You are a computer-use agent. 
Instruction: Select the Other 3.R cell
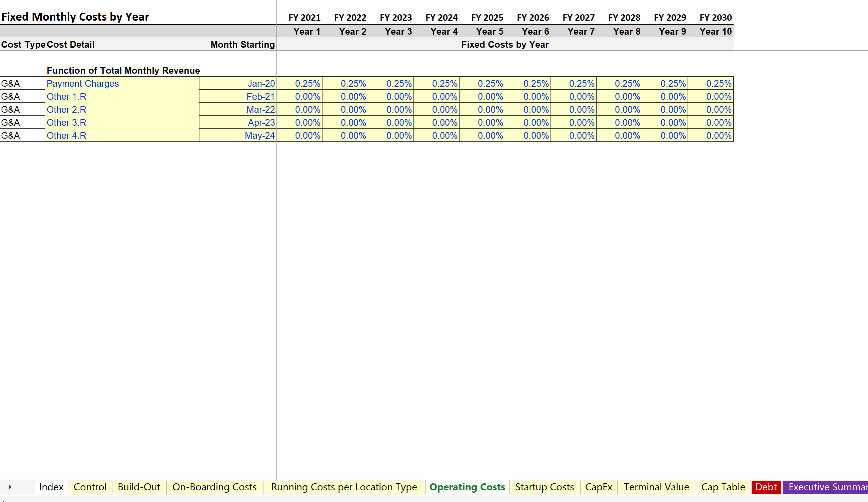pyautogui.click(x=122, y=123)
